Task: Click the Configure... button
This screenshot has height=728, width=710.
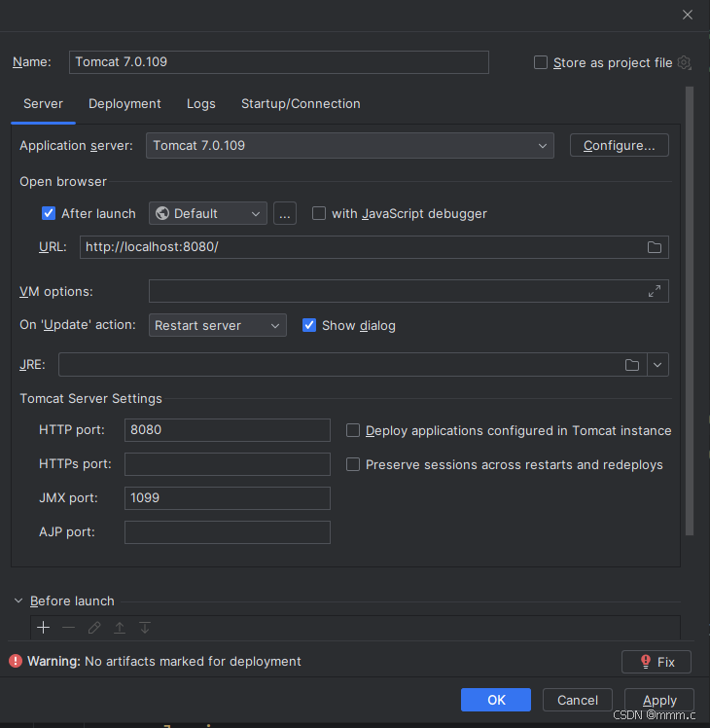Action: (619, 146)
